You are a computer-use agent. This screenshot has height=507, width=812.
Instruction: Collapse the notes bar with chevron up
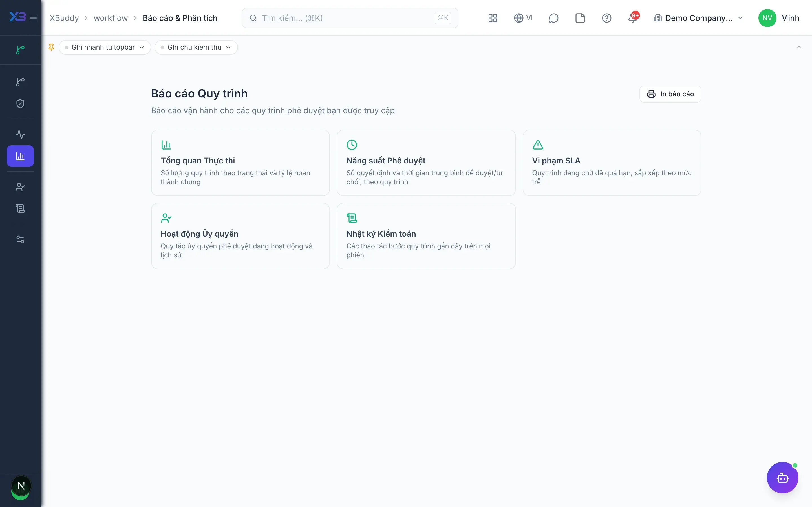(x=798, y=47)
